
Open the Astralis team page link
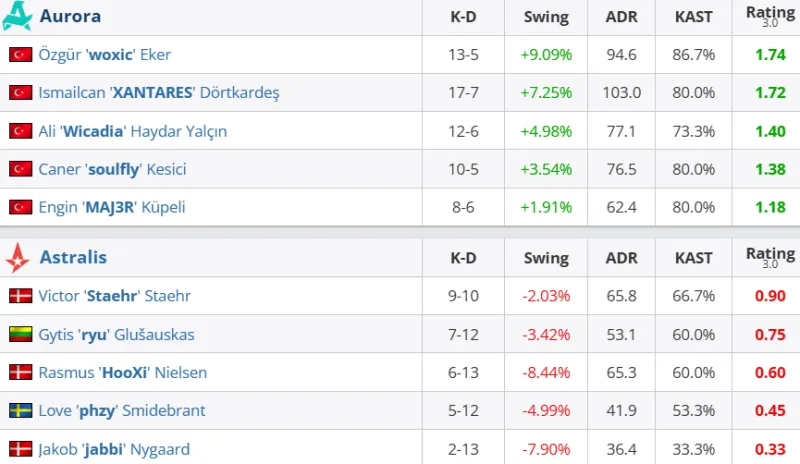pyautogui.click(x=73, y=258)
